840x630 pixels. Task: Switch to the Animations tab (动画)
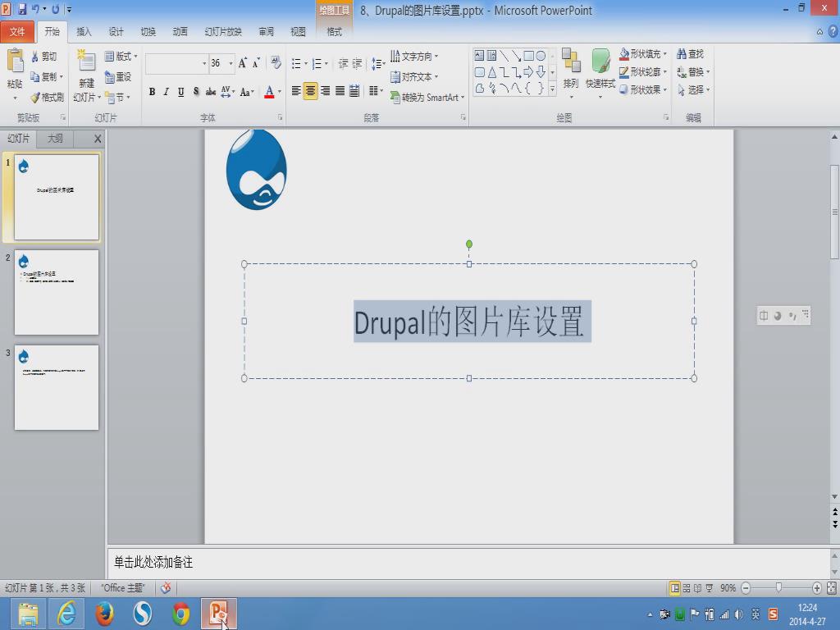pos(180,32)
